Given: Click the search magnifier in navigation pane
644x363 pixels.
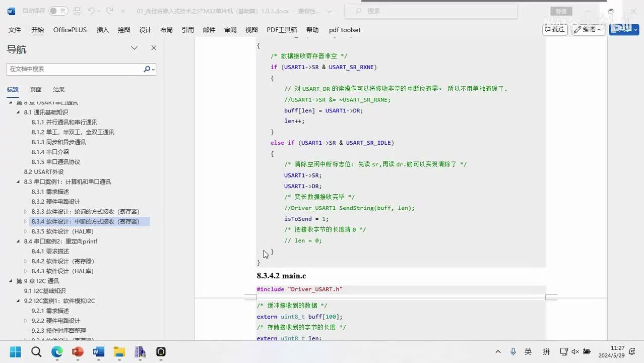Looking at the screenshot, I should point(147,69).
